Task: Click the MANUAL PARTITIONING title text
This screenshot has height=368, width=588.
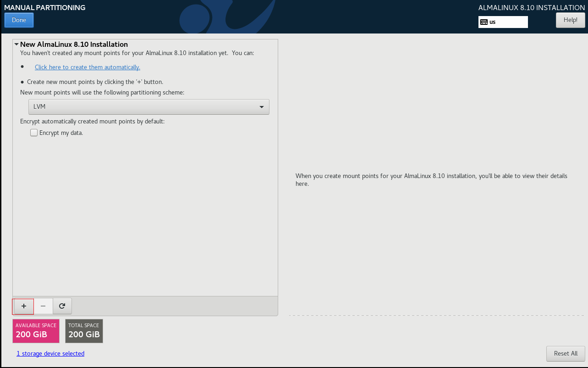Action: tap(44, 7)
